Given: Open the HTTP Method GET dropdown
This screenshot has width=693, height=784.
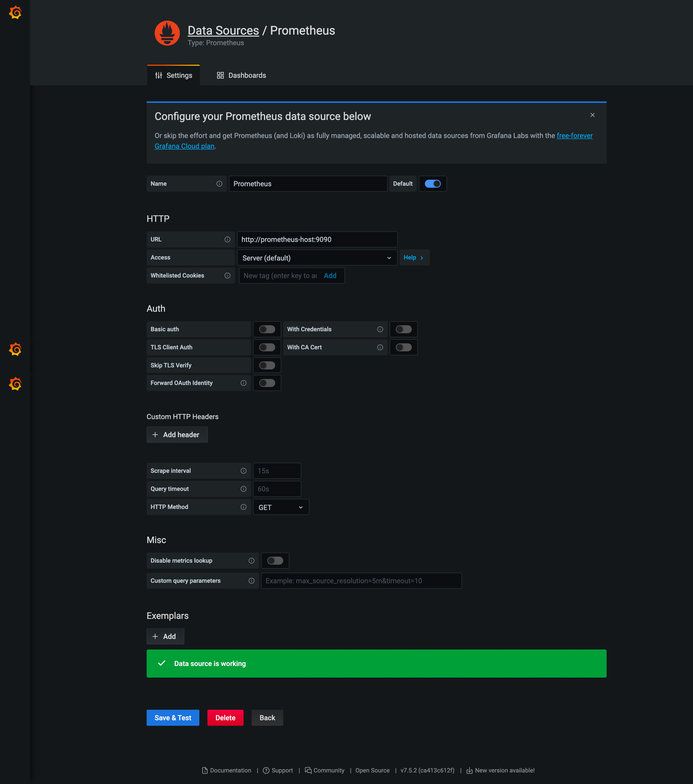Looking at the screenshot, I should [280, 507].
